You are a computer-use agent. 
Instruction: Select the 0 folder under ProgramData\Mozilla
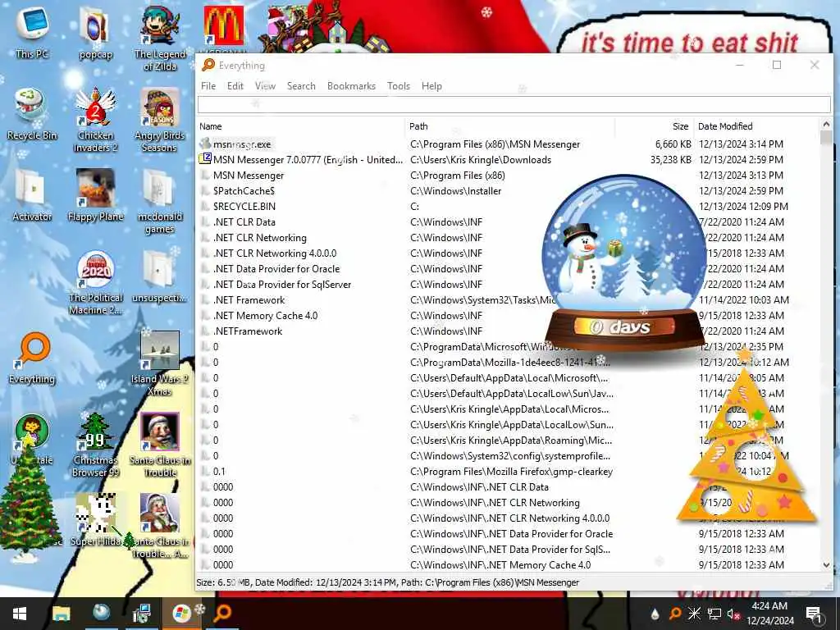(509, 362)
